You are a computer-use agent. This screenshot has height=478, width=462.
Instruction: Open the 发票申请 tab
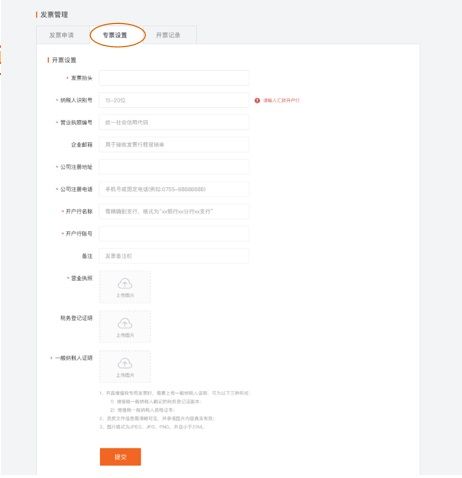(61, 35)
